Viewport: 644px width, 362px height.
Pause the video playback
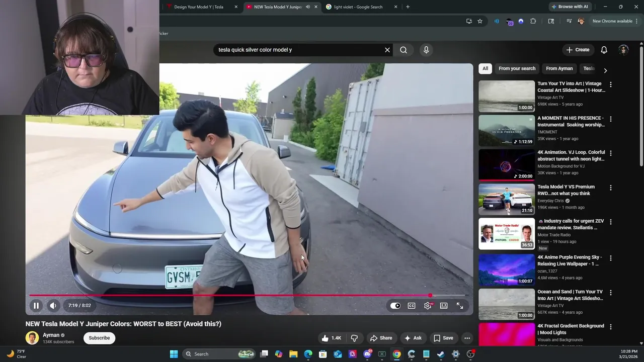[x=36, y=306]
